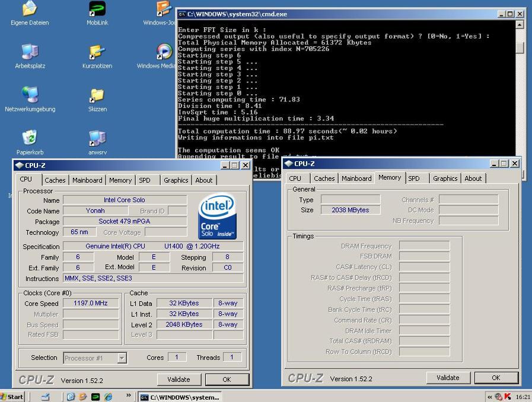Click OK in left CPU-Z window
532x402 pixels.
[x=227, y=379]
